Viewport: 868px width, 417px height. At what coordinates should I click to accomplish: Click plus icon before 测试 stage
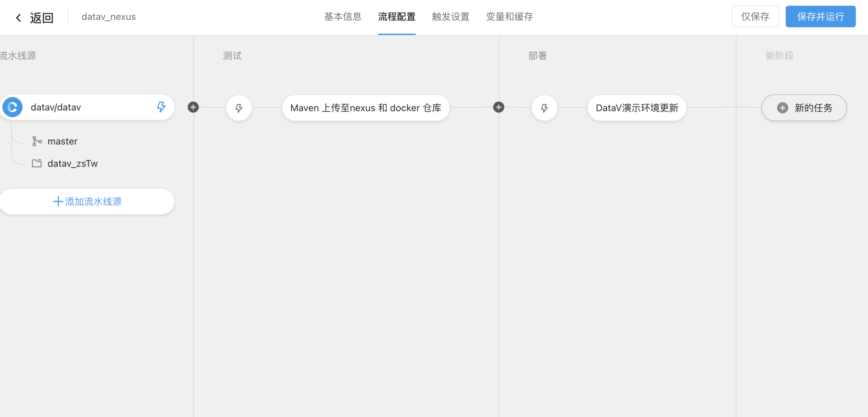tap(193, 107)
